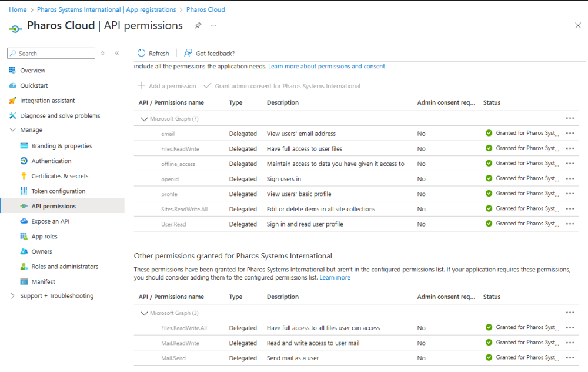The image size is (588, 372).
Task: Click the Home breadcrumb link
Action: pos(18,9)
